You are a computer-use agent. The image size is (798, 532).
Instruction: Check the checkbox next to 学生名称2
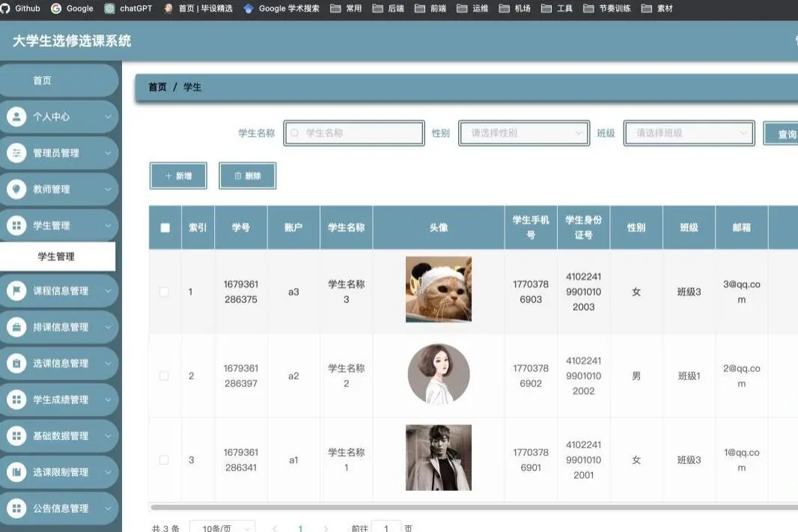coord(164,376)
